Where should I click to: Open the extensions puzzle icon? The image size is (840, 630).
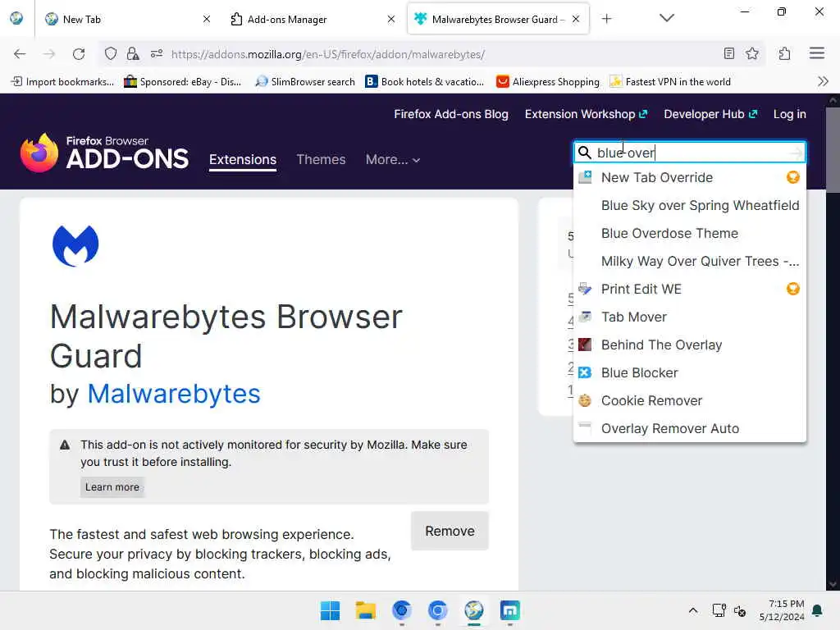785,53
